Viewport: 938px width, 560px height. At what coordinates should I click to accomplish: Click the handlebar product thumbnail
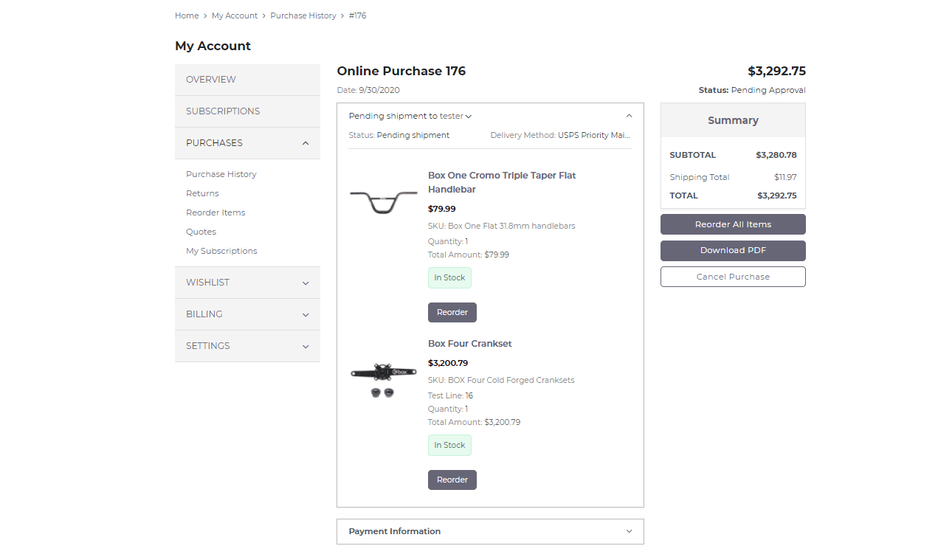[x=383, y=201]
